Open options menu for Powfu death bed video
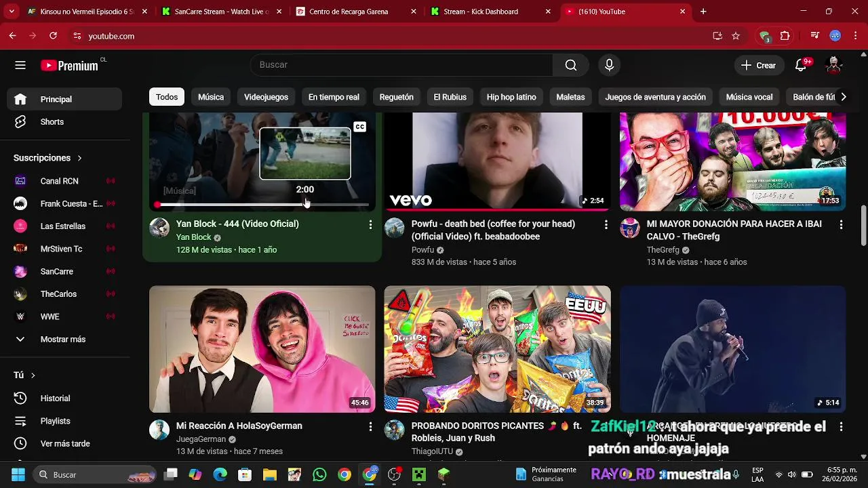 (x=606, y=224)
